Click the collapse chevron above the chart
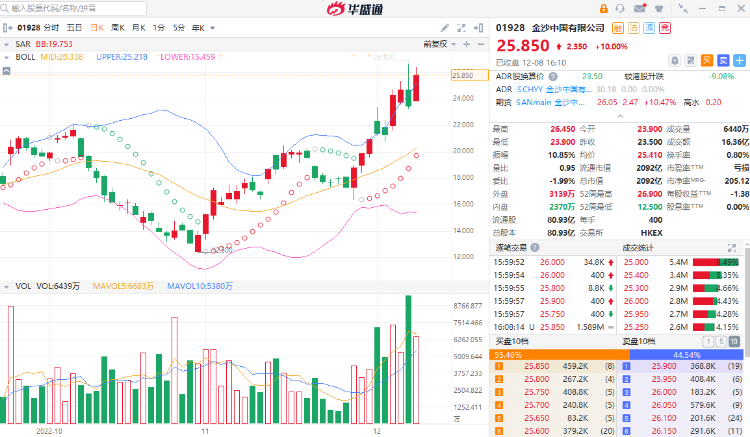 6,71
